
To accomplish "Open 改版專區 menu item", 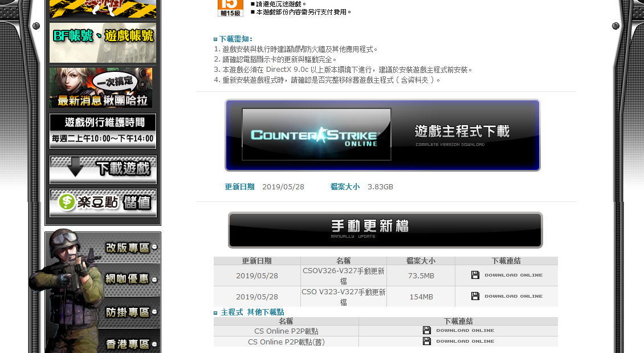I will (131, 247).
